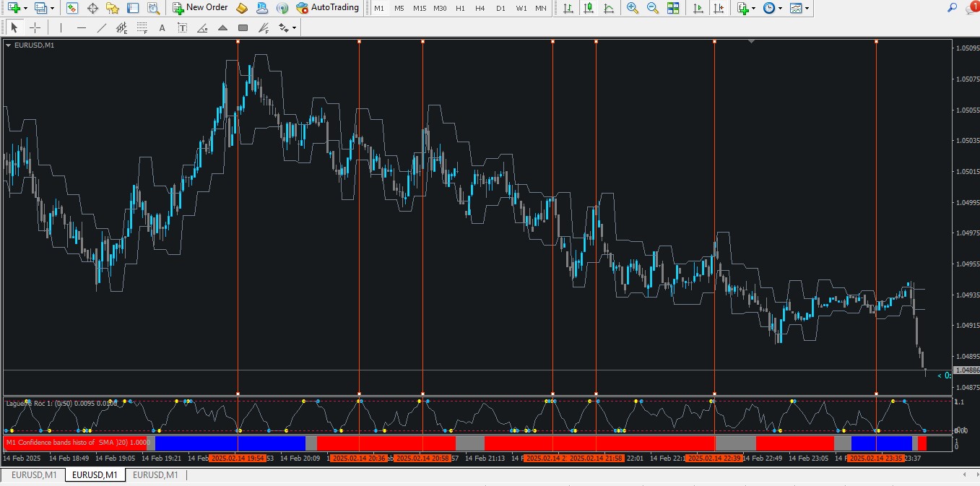Select the trendline drawing tool
The height and width of the screenshot is (486, 980).
pyautogui.click(x=101, y=28)
